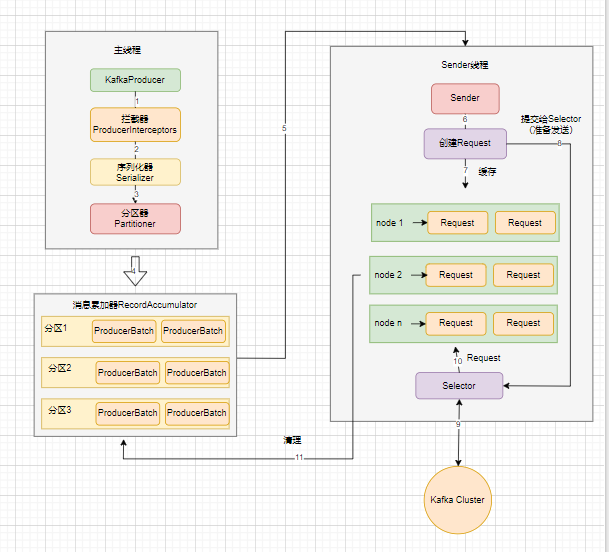609x552 pixels.
Task: Click the connector label 2 above Serializer
Action: [136, 149]
